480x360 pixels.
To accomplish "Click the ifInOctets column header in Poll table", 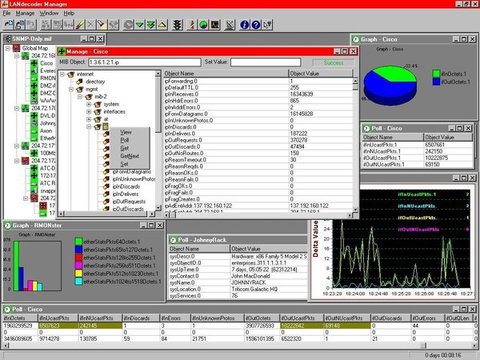I will 19,318.
